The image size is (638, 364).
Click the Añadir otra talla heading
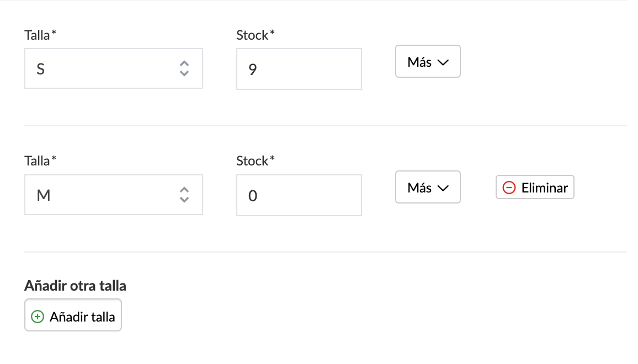75,286
